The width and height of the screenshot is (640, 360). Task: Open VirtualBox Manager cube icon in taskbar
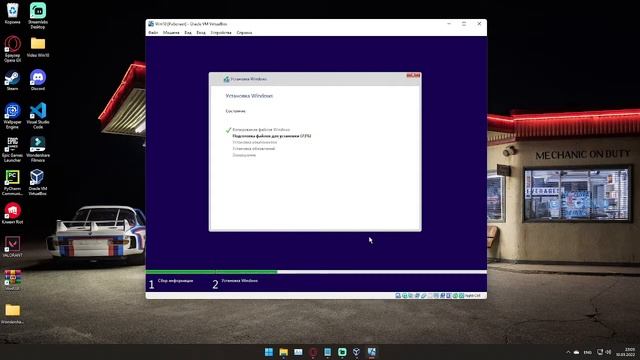click(x=356, y=352)
